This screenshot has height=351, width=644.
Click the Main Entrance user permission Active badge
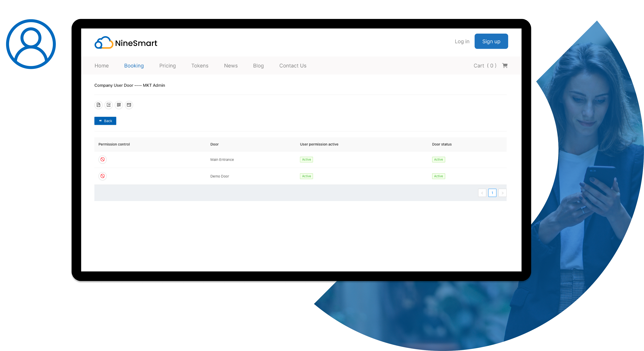coord(306,159)
